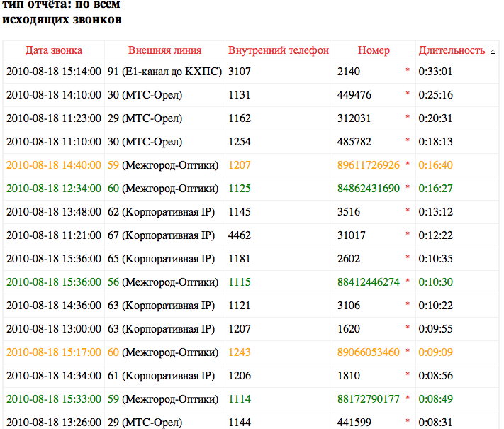Select the number 88172790177 cell
The width and height of the screenshot is (504, 429).
coord(369,399)
